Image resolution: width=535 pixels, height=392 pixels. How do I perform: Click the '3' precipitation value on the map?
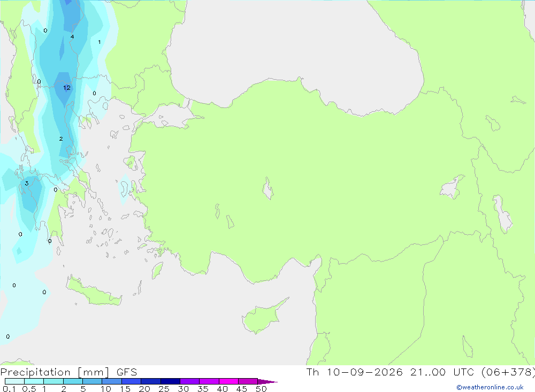[27, 183]
